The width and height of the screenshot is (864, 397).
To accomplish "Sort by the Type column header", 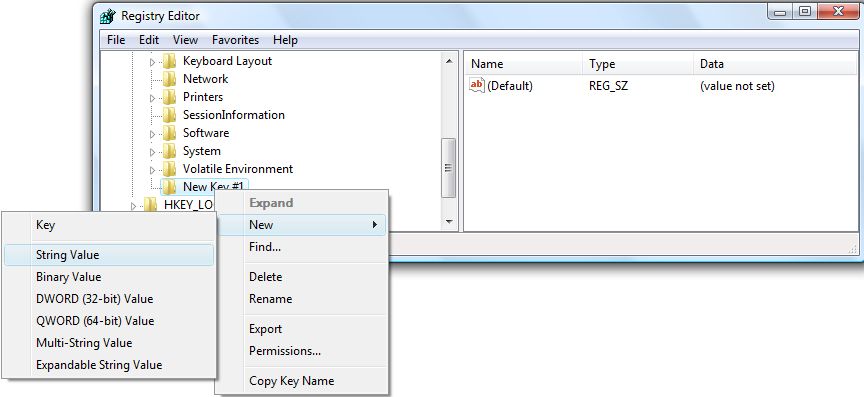I will [x=638, y=64].
